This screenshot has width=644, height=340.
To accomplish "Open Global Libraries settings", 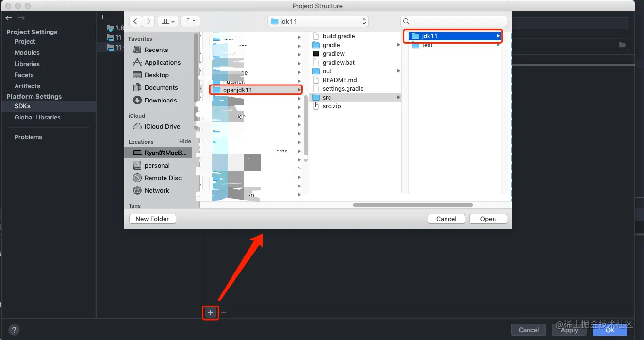I will pos(37,117).
